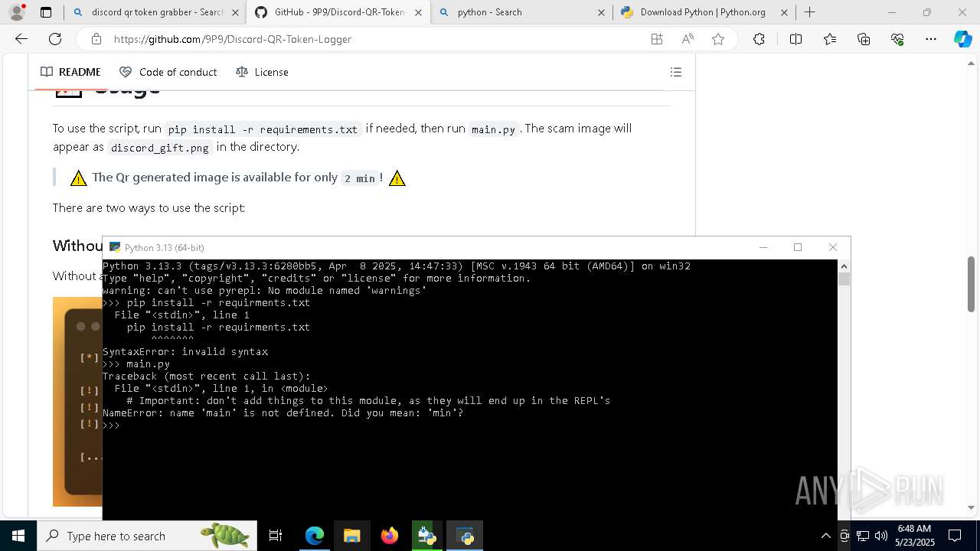Screen dimensions: 980x551
Task: Click the taskbar search box
Action: point(147,536)
